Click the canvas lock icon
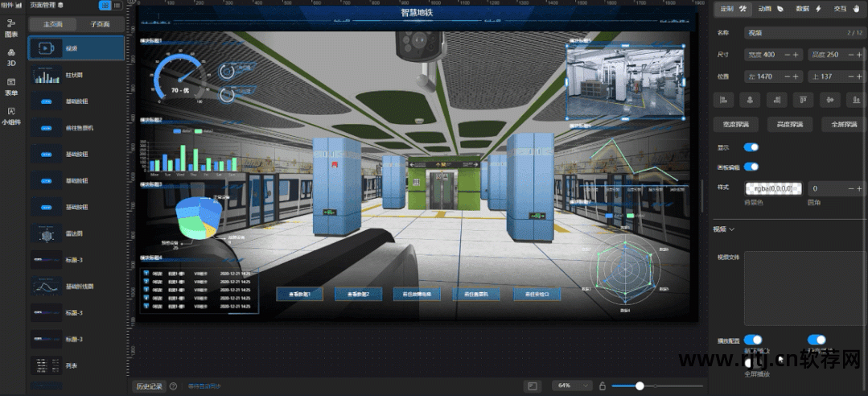The image size is (868, 396). [x=603, y=386]
